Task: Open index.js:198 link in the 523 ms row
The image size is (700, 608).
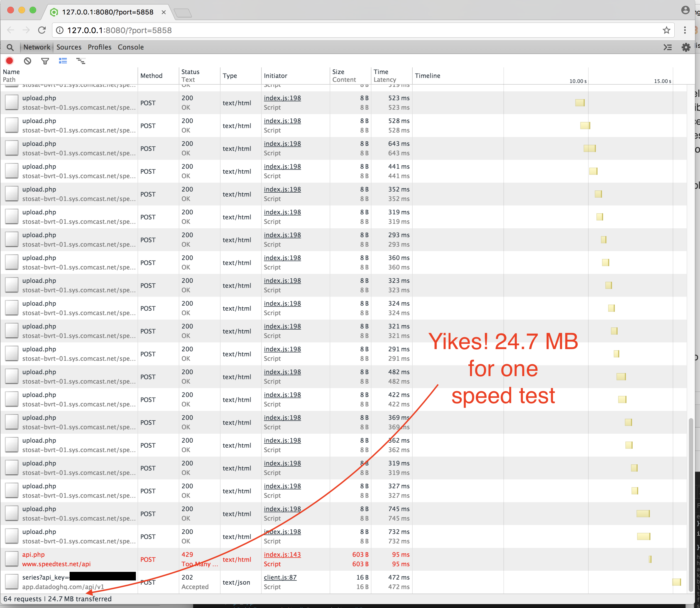Action: coord(282,98)
